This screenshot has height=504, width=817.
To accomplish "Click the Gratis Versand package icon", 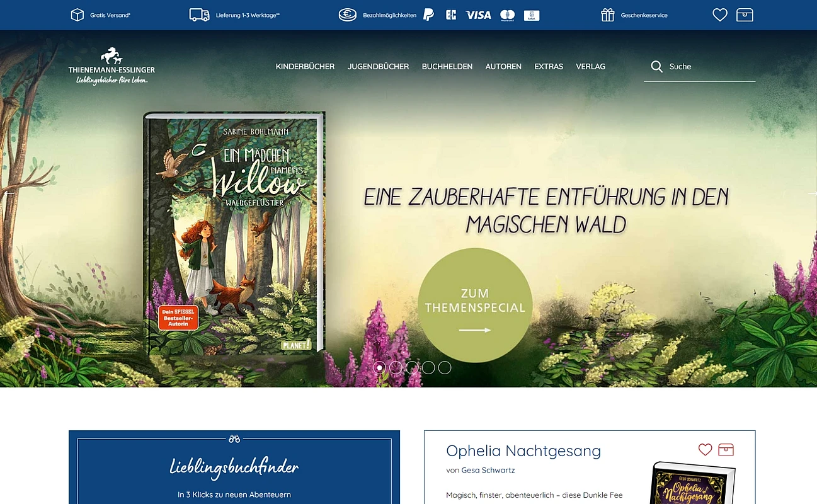I will coord(77,15).
